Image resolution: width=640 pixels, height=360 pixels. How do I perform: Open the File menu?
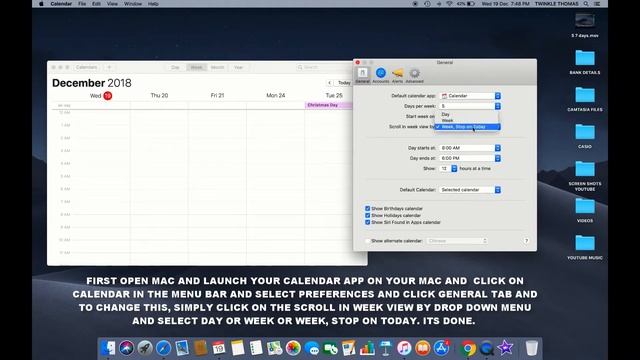coord(82,4)
